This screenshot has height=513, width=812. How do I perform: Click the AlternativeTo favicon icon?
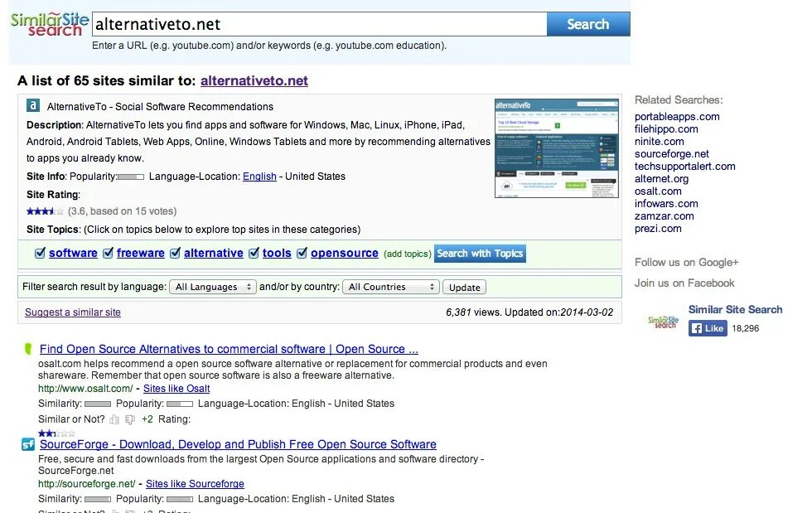point(33,106)
